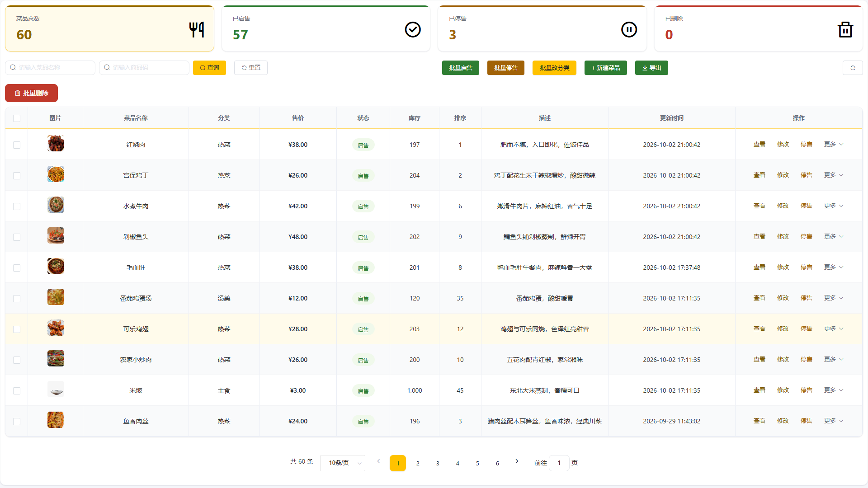The width and height of the screenshot is (868, 488).
Task: Click the 重置 reset button
Action: point(251,68)
